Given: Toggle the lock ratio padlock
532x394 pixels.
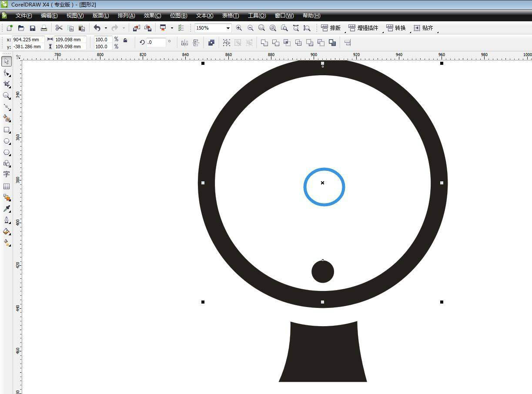Looking at the screenshot, I should (x=125, y=40).
